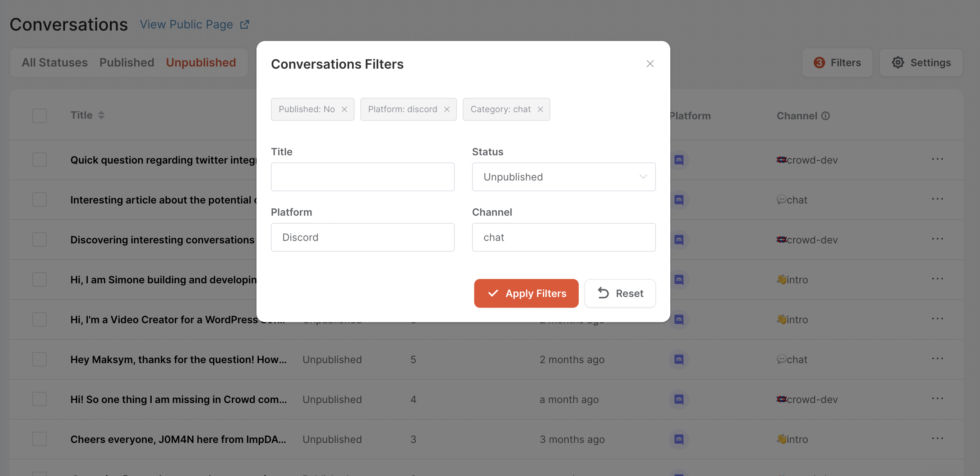Toggle the select-all checkbox in the table header
The width and height of the screenshot is (980, 476).
click(40, 115)
